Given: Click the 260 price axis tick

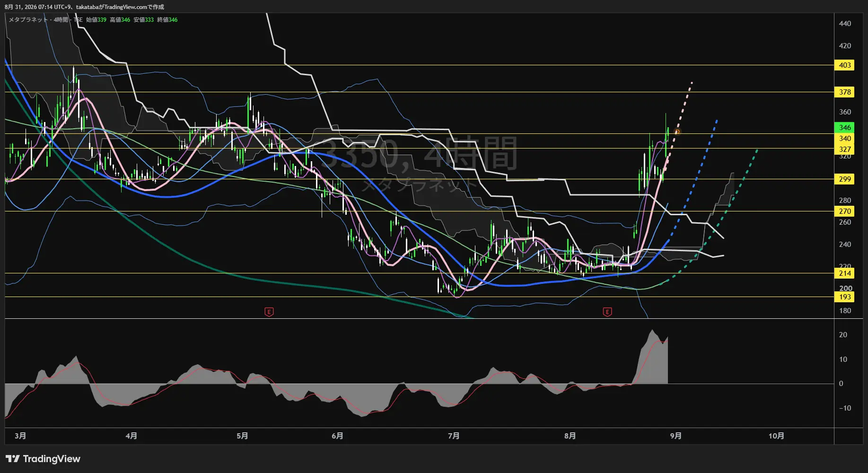Looking at the screenshot, I should (x=845, y=222).
